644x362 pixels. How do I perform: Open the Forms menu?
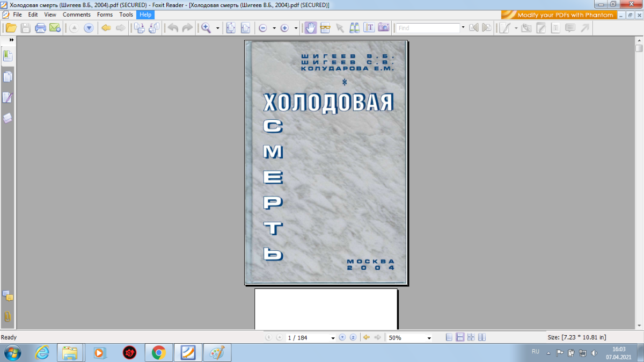[105, 15]
